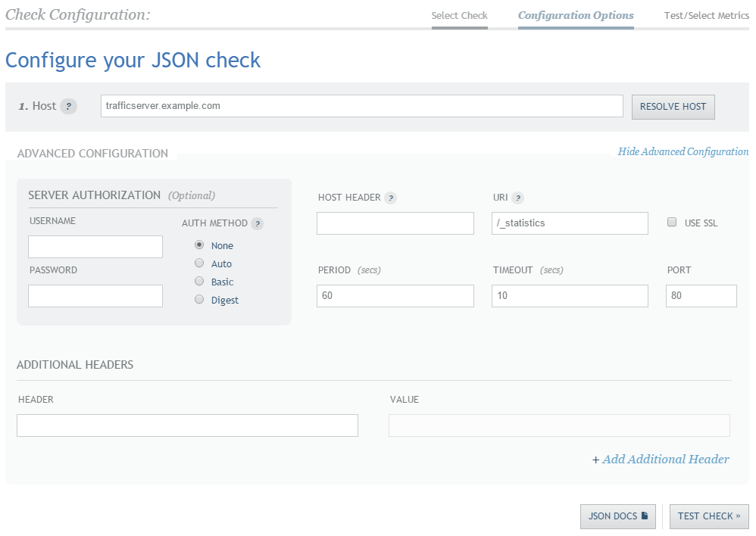The height and width of the screenshot is (536, 756).
Task: Click the Auth Method question mark icon
Action: point(257,223)
